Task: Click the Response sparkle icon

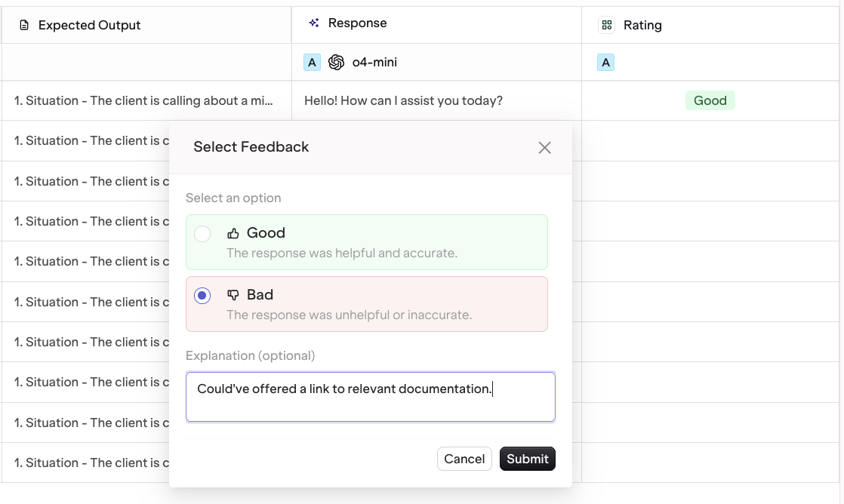Action: pyautogui.click(x=314, y=23)
